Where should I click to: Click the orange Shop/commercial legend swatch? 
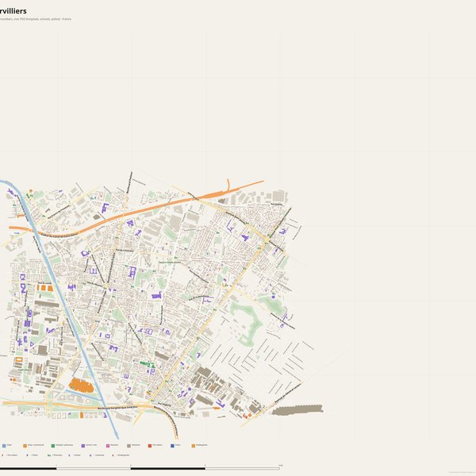(x=25, y=446)
